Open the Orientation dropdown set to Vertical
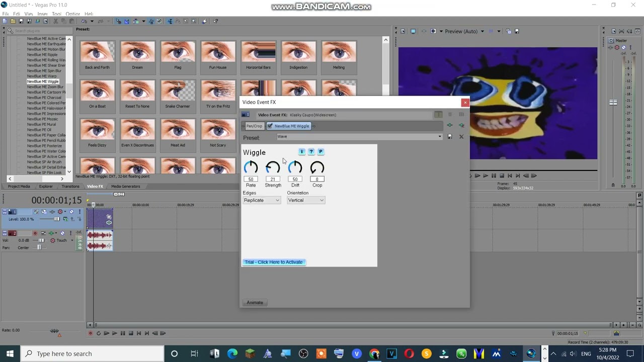The height and width of the screenshot is (362, 644). coord(306,200)
